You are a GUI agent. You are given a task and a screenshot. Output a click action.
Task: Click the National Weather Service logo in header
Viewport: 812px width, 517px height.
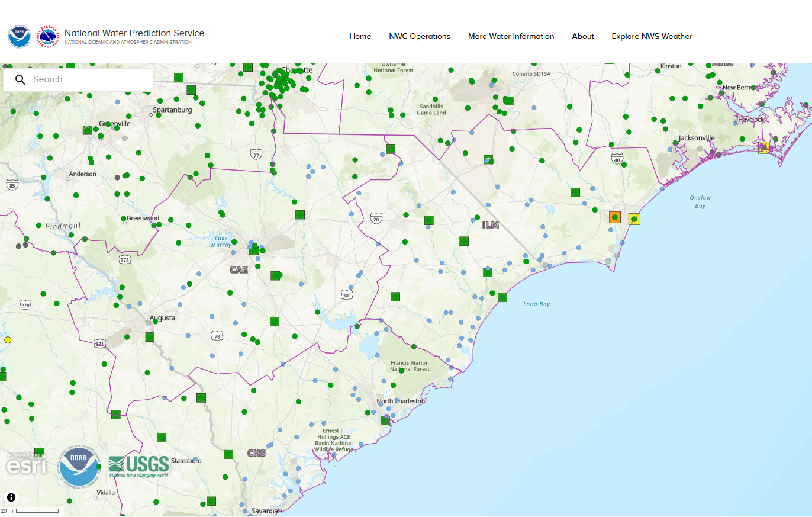49,37
